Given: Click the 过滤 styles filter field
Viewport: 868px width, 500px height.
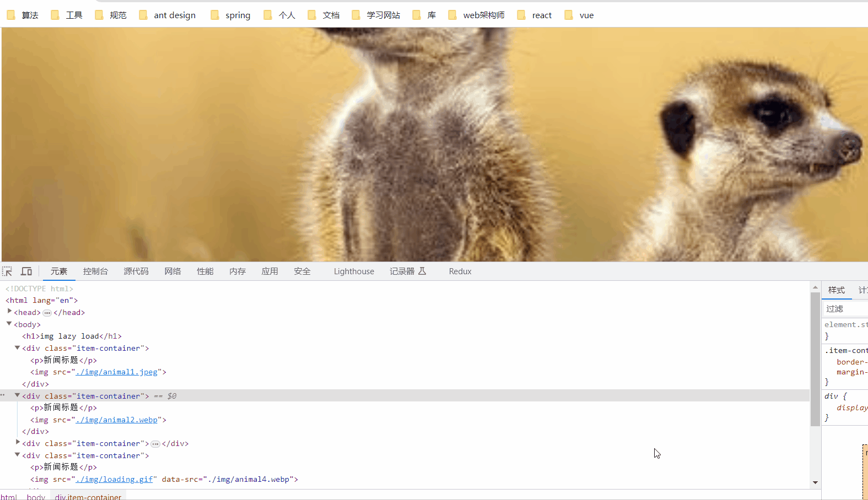Looking at the screenshot, I should click(x=845, y=309).
